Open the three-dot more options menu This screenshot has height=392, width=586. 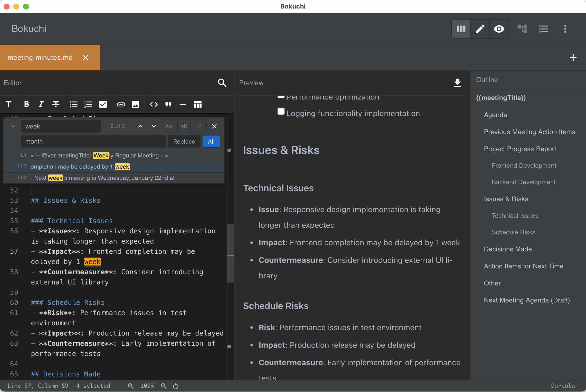pyautogui.click(x=565, y=29)
